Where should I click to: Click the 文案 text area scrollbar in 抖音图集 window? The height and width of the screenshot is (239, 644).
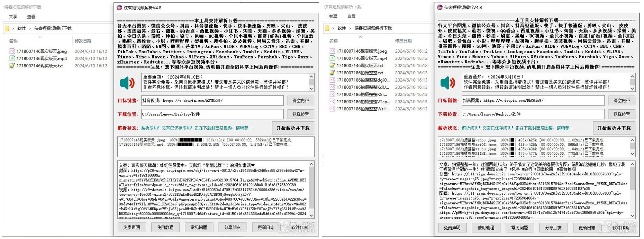pyautogui.click(x=633, y=190)
